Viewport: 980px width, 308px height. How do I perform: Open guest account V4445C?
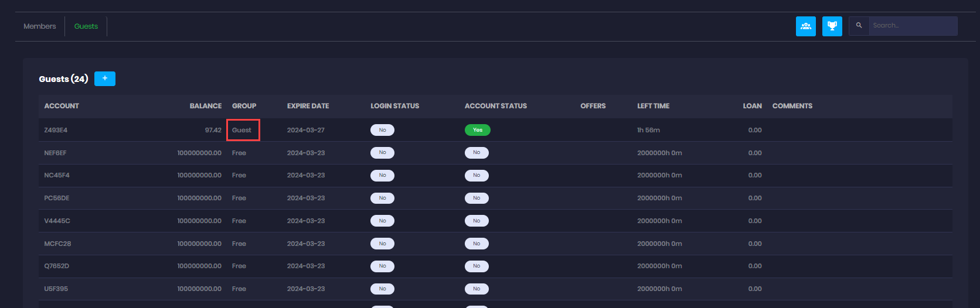pos(57,221)
